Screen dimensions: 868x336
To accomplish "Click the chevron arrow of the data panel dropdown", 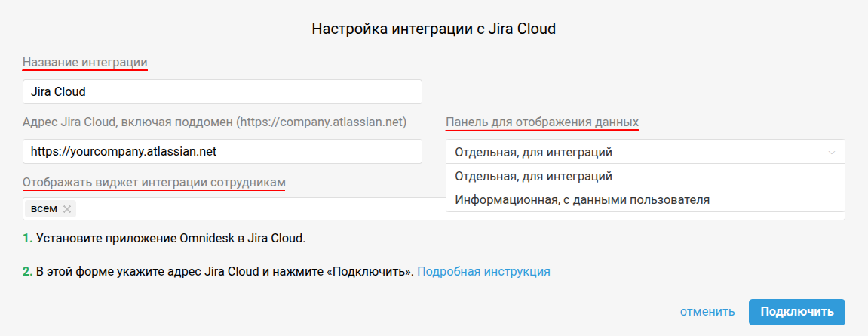I will 832,152.
